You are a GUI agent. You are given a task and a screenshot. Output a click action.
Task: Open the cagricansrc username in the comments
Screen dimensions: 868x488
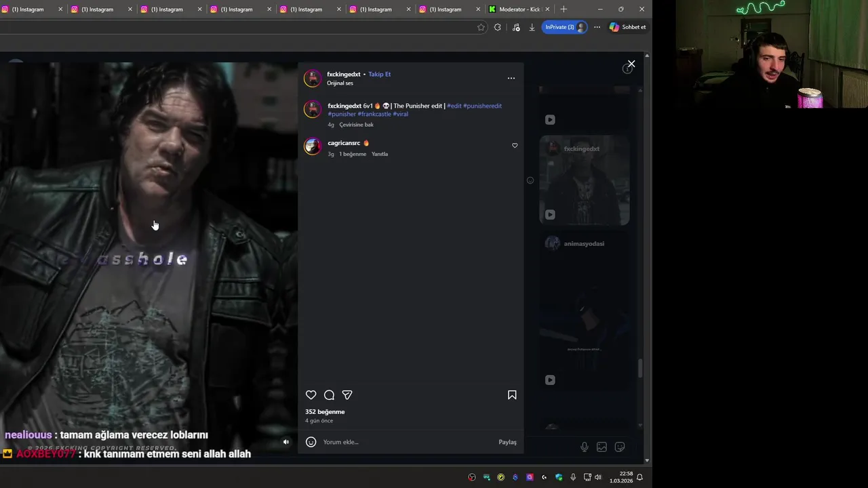point(344,143)
